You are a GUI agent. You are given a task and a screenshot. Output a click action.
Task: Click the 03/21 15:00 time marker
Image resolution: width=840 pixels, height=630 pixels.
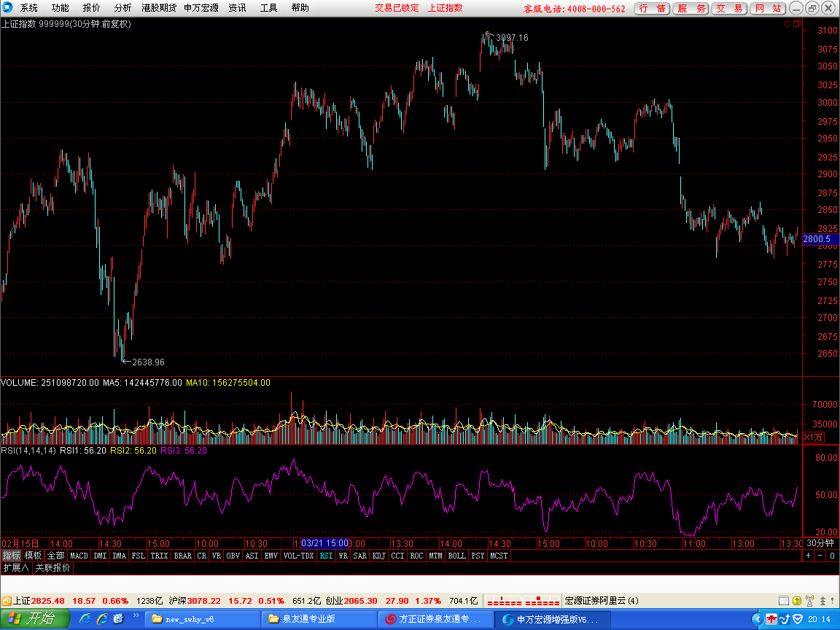click(x=324, y=543)
